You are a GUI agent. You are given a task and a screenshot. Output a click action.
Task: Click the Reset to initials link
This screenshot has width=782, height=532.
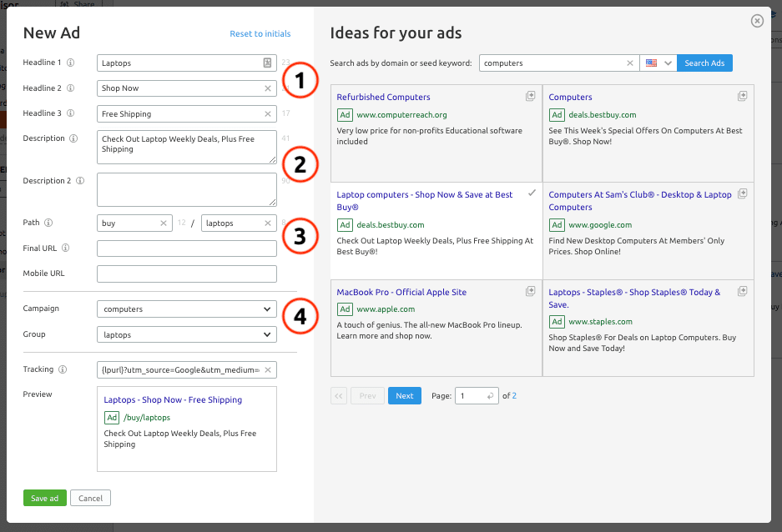pyautogui.click(x=260, y=34)
